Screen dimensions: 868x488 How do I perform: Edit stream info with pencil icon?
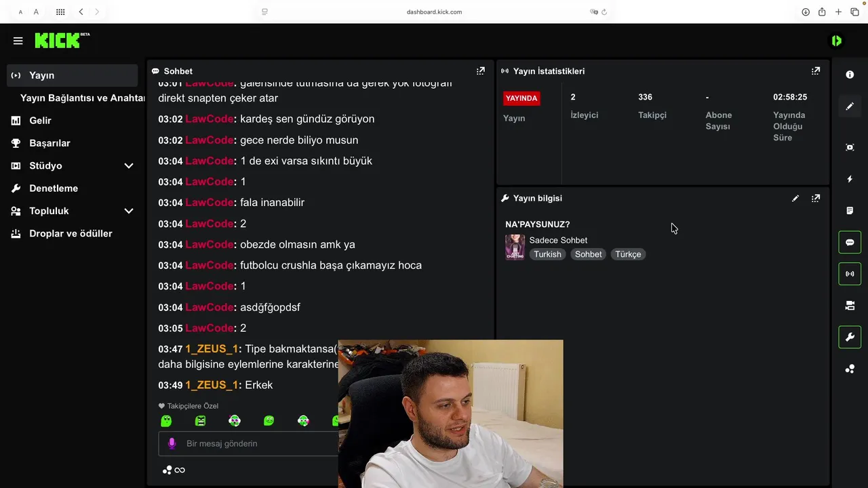tap(795, 199)
